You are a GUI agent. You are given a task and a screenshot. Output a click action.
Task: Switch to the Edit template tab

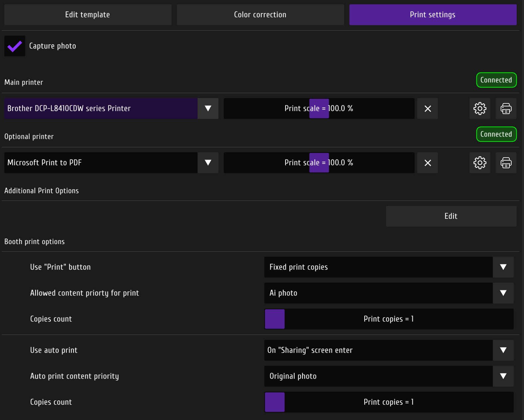(x=88, y=15)
